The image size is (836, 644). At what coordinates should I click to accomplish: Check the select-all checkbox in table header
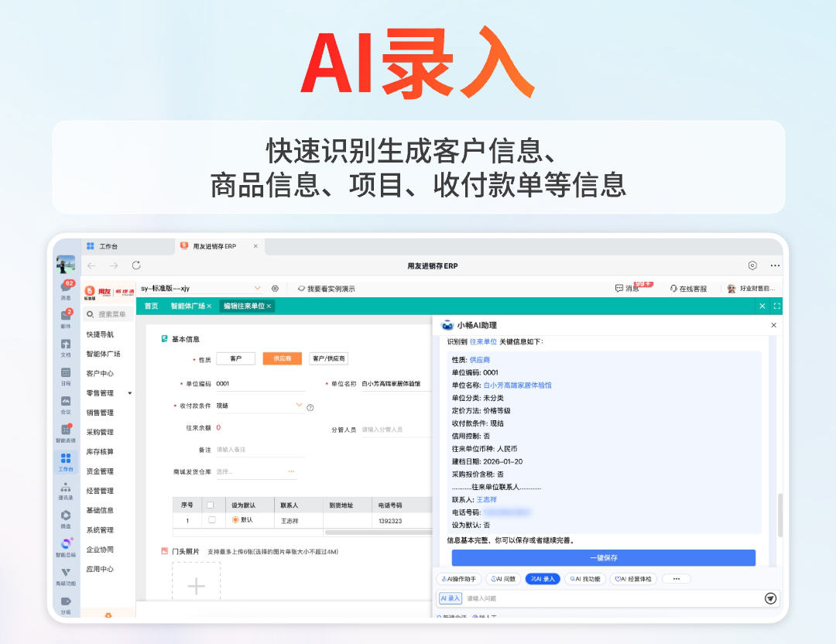tap(210, 505)
